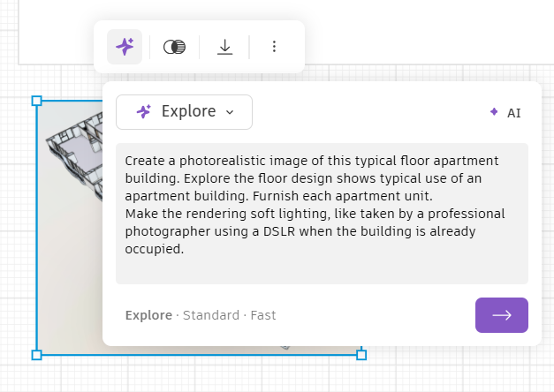Click the Standard setting in the footer
This screenshot has height=392, width=554.
210,315
